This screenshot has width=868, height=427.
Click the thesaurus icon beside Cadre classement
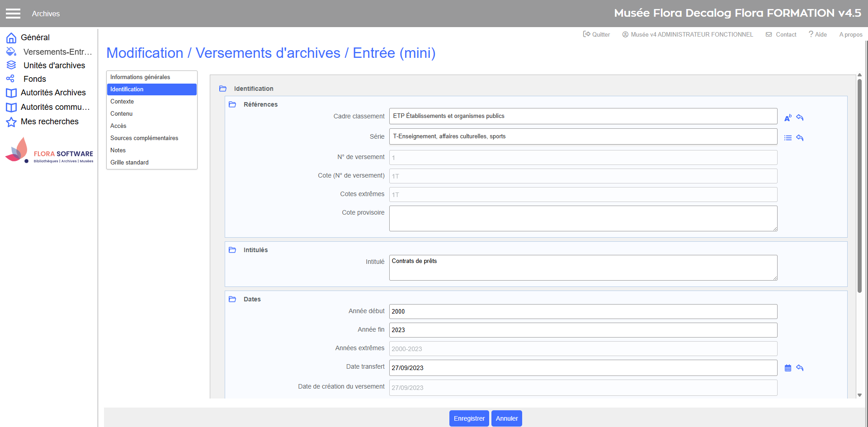788,118
